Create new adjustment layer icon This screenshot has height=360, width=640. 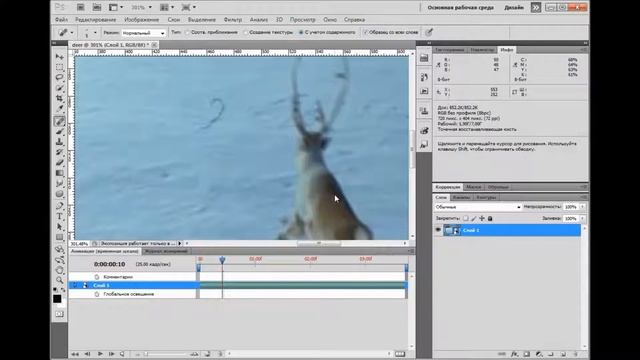click(x=539, y=354)
